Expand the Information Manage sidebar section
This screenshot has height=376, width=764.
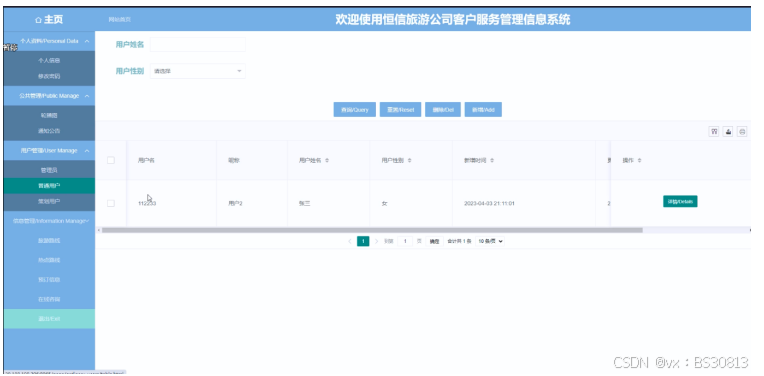point(49,221)
